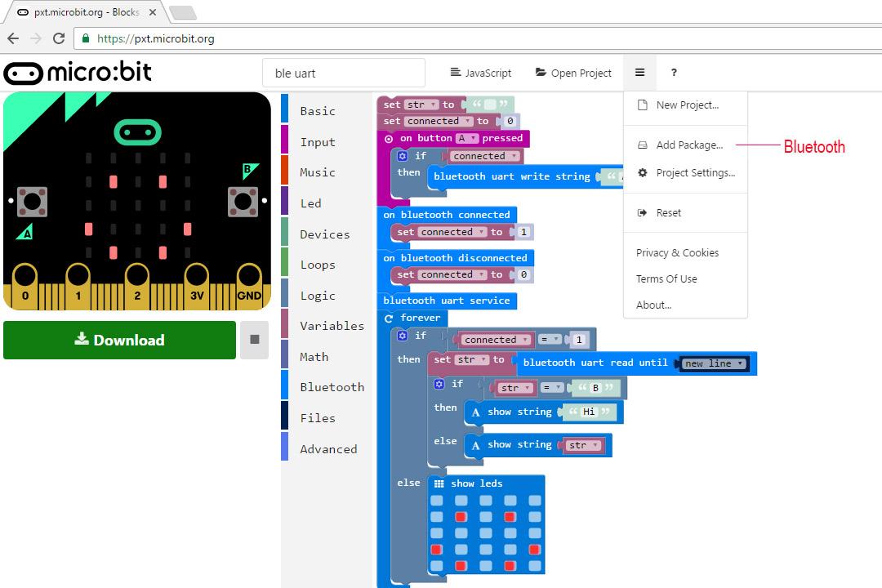Toggle top-left LED in show leds block
The width and height of the screenshot is (882, 588).
click(x=436, y=501)
